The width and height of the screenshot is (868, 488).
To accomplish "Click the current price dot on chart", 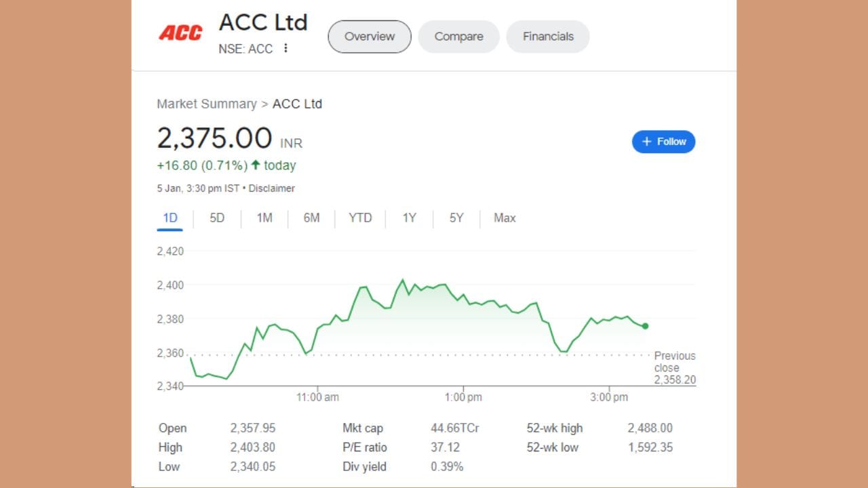I will click(x=645, y=326).
